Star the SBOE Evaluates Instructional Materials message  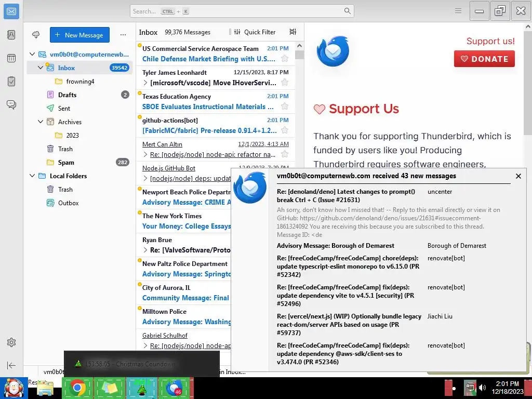pyautogui.click(x=285, y=107)
